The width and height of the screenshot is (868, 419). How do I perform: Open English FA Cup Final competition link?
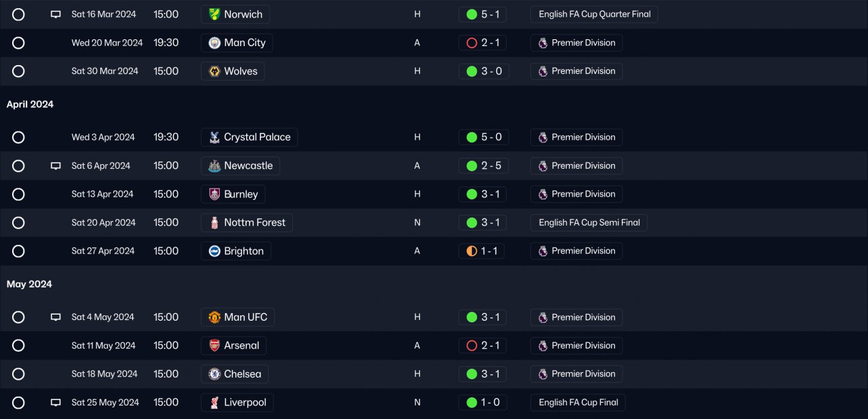[x=578, y=403]
